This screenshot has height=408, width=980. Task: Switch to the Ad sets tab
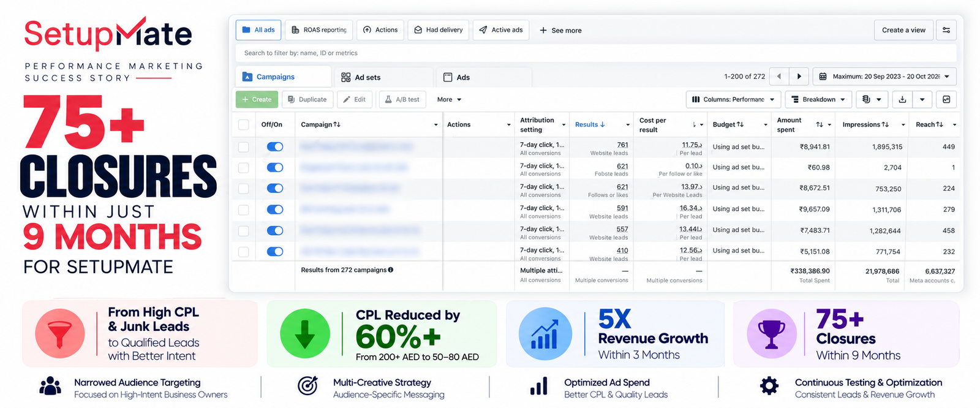[x=383, y=77]
